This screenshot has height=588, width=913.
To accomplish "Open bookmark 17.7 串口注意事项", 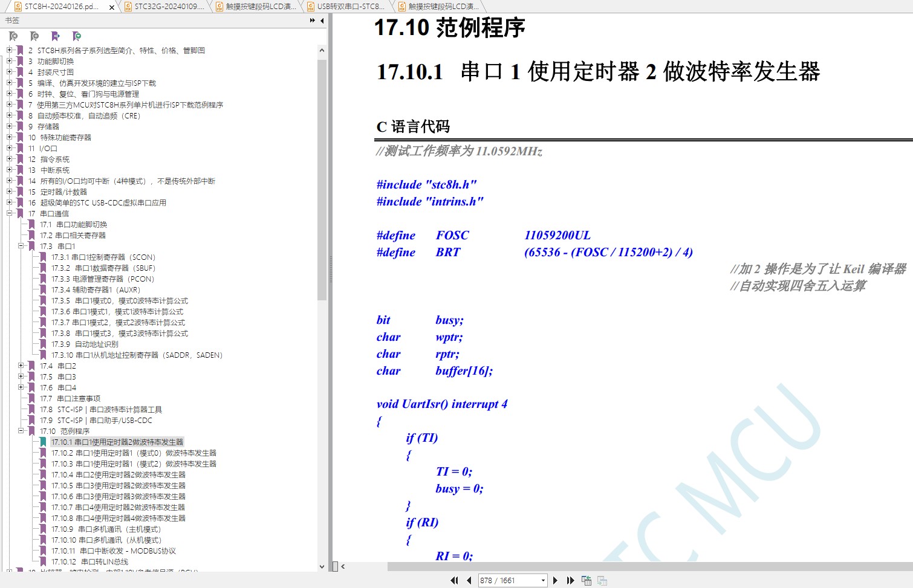I will [70, 399].
